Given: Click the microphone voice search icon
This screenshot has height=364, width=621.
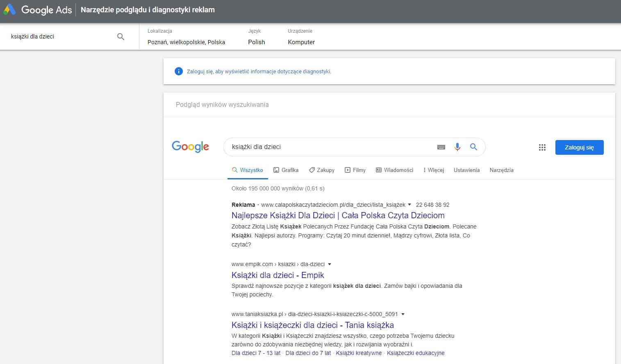Looking at the screenshot, I should (x=457, y=147).
